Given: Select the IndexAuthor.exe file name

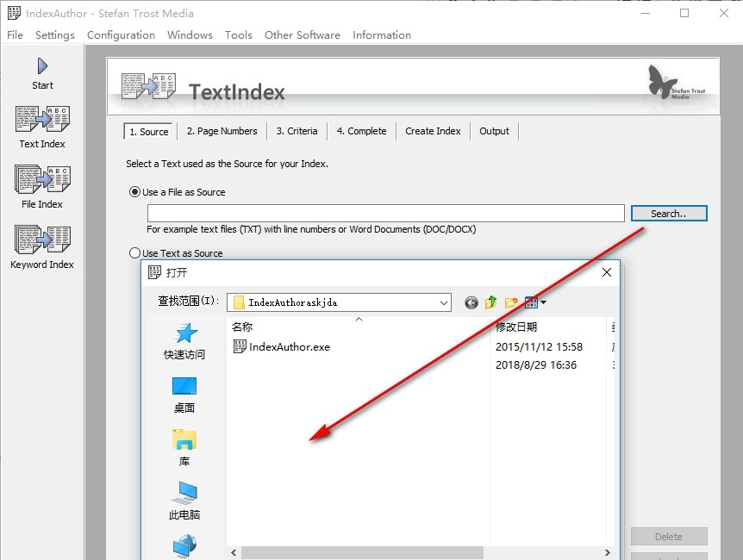Looking at the screenshot, I should 290,347.
